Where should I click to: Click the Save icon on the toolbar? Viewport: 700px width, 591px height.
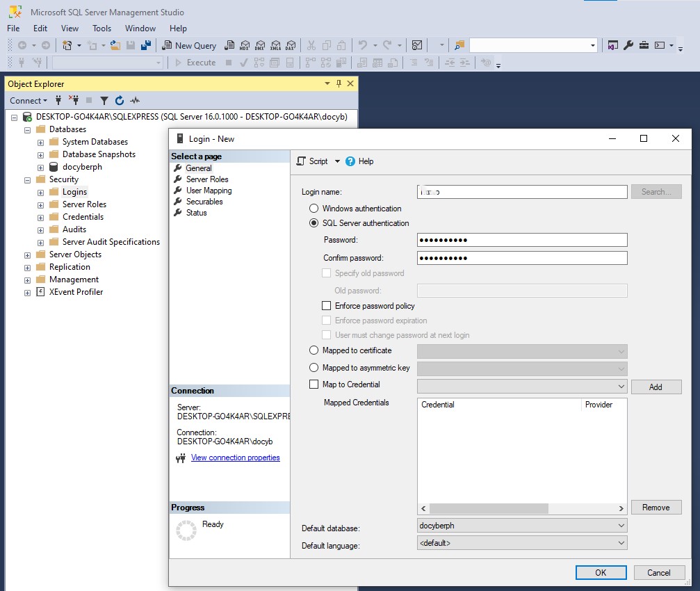pyautogui.click(x=131, y=44)
